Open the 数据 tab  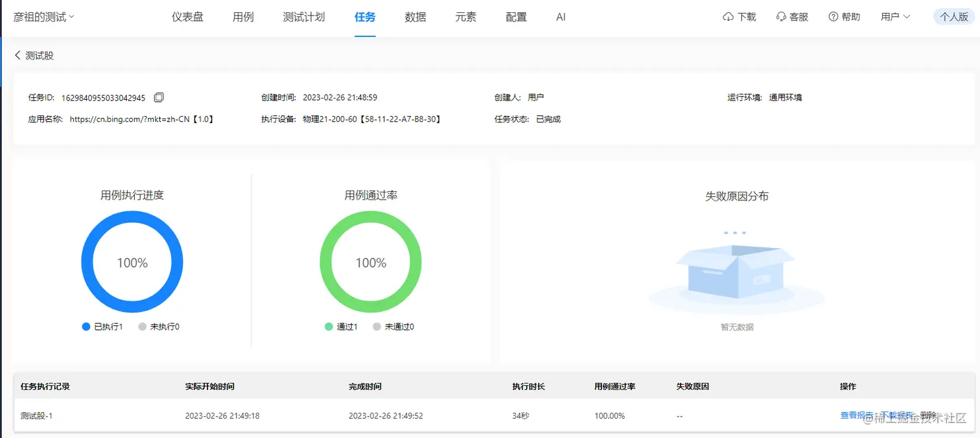(415, 17)
